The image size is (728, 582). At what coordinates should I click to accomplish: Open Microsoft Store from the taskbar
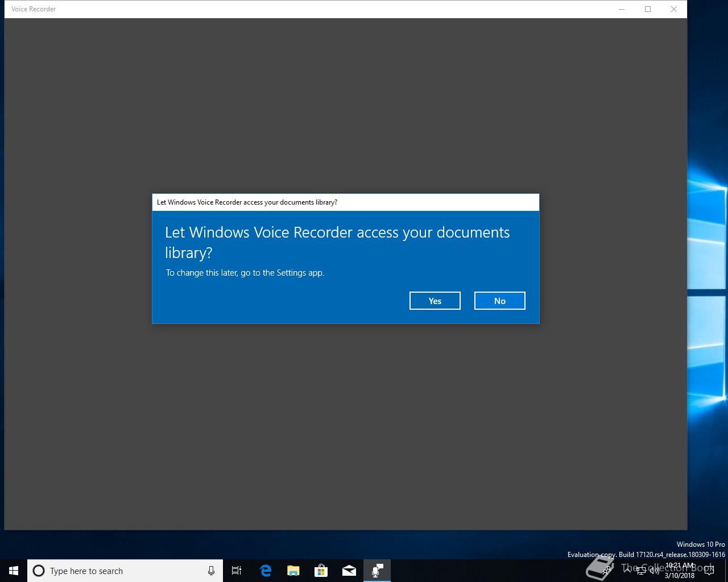click(321, 571)
